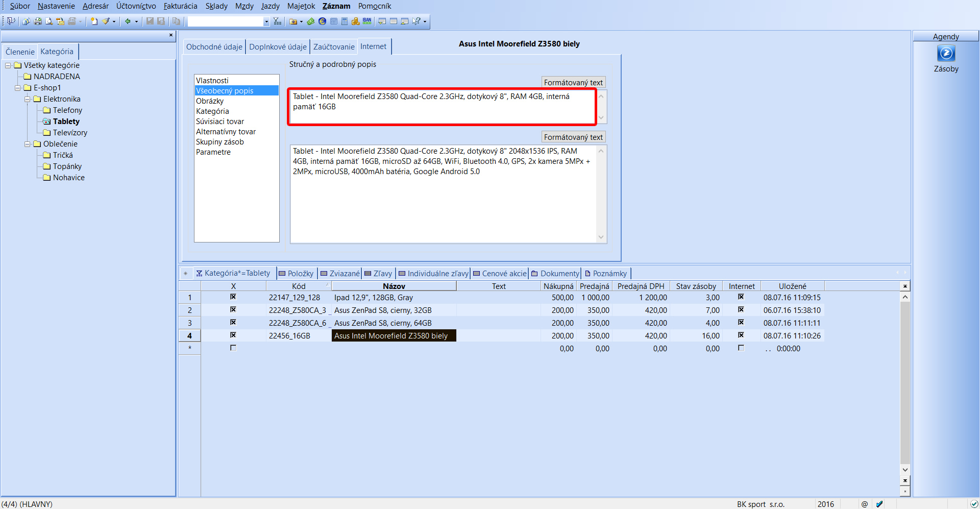980x509 pixels.
Task: Click down arrow of detailed description scrollbar
Action: pos(601,237)
